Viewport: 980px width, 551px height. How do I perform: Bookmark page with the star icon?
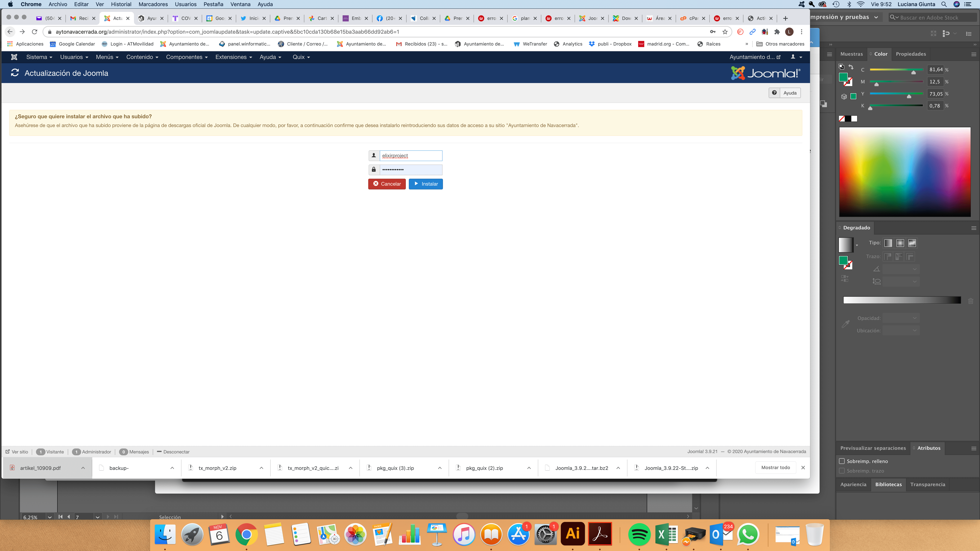(725, 32)
